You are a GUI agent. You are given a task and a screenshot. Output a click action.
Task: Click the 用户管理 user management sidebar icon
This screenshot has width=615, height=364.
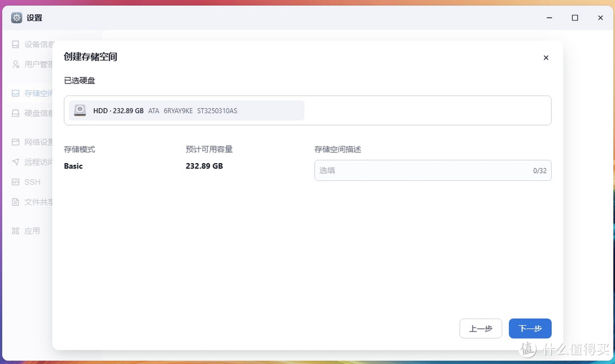click(x=15, y=64)
